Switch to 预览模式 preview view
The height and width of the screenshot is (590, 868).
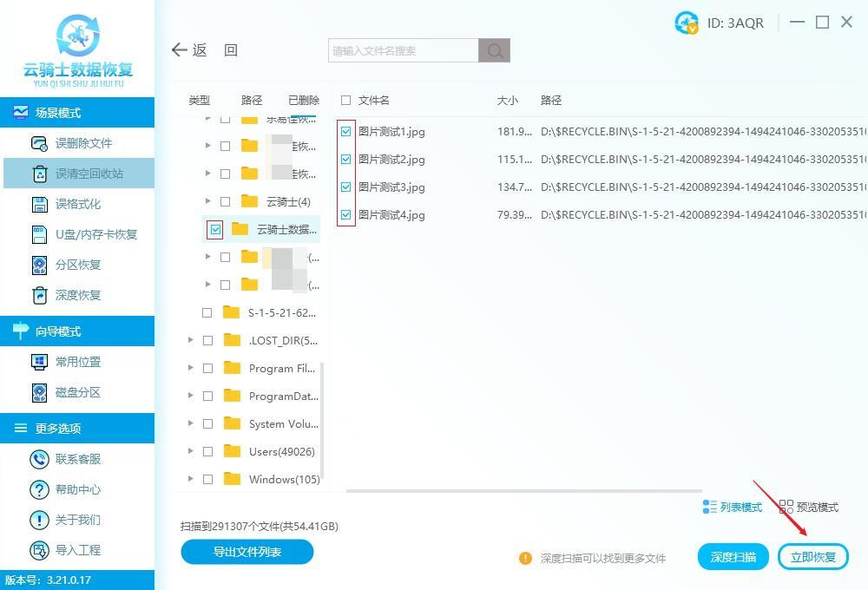tap(809, 507)
